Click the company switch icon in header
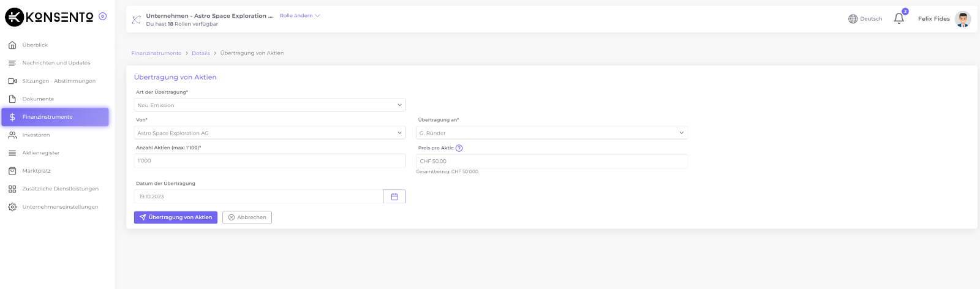 coord(136,20)
